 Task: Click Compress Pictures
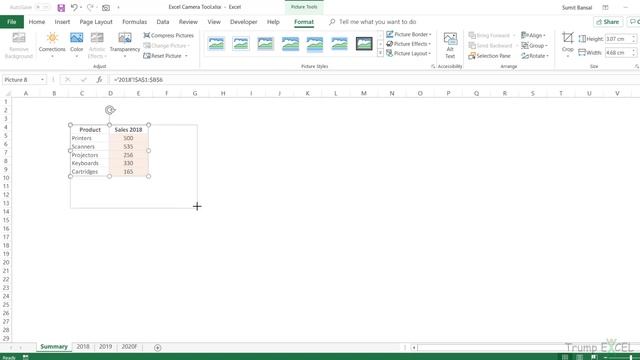point(168,36)
